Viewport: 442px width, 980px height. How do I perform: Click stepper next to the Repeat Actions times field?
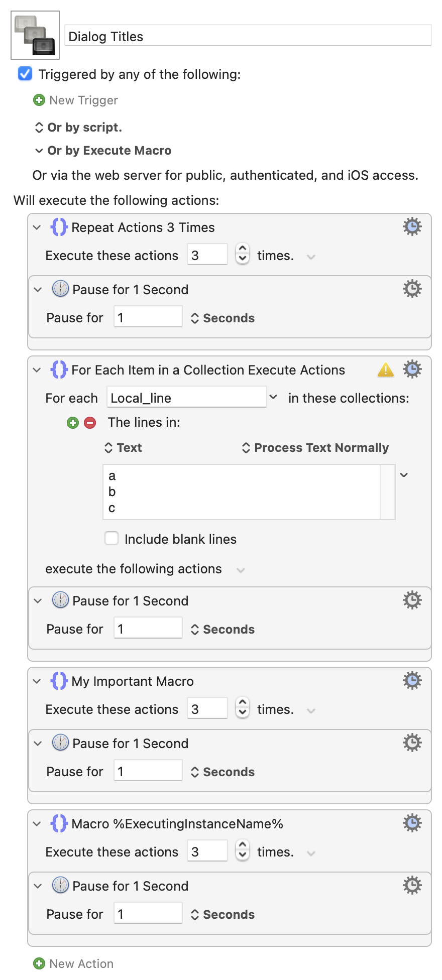tap(243, 254)
